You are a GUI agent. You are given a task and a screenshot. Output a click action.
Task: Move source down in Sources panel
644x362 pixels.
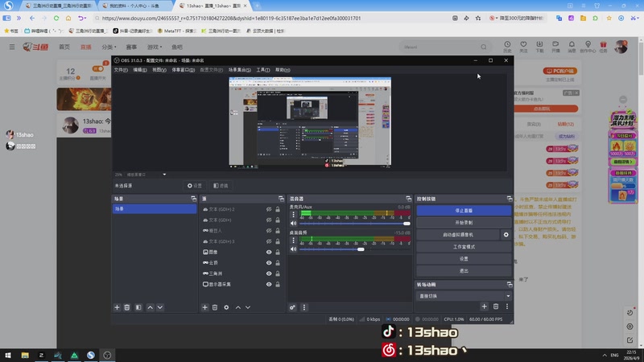pyautogui.click(x=248, y=307)
